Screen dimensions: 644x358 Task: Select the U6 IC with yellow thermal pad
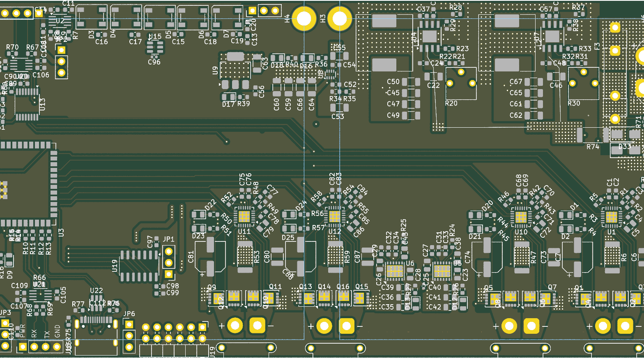pos(395,271)
